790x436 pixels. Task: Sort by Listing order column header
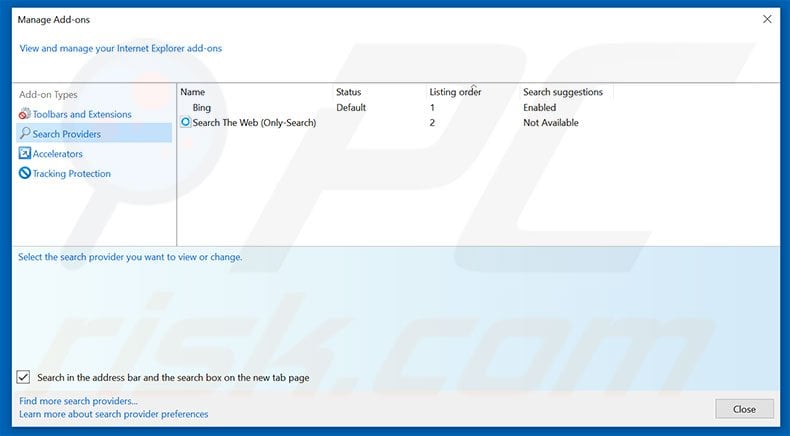(455, 92)
